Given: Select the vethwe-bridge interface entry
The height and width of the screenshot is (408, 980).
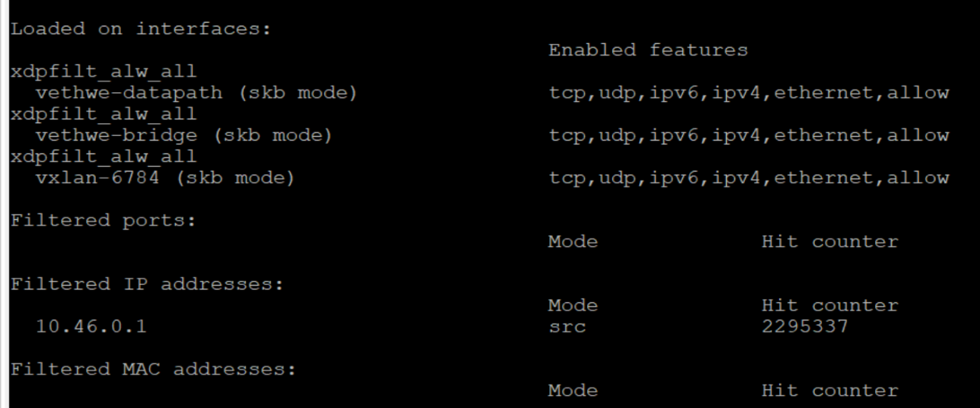Looking at the screenshot, I should pyautogui.click(x=116, y=136).
